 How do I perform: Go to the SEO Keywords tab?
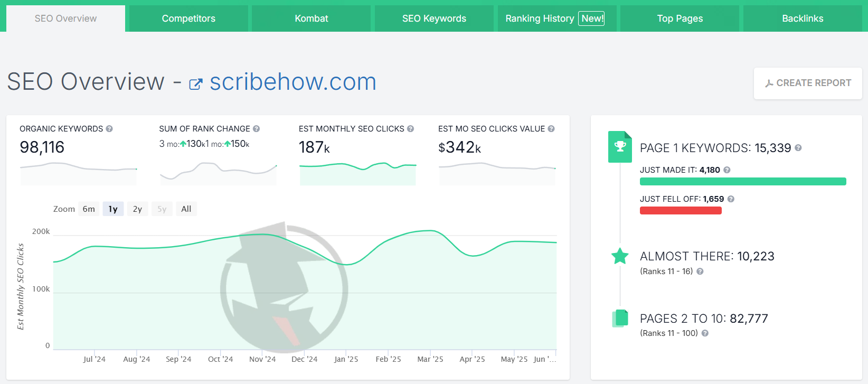point(434,18)
